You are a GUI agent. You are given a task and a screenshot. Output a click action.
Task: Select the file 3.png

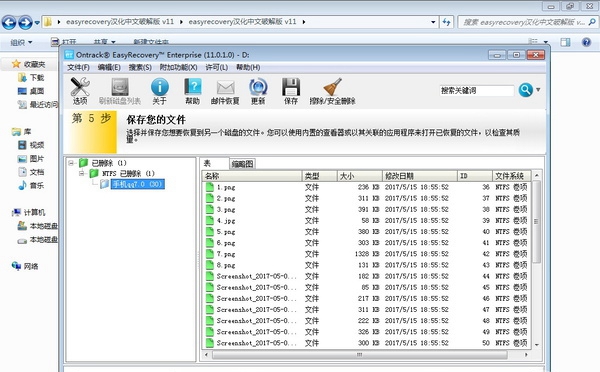226,209
